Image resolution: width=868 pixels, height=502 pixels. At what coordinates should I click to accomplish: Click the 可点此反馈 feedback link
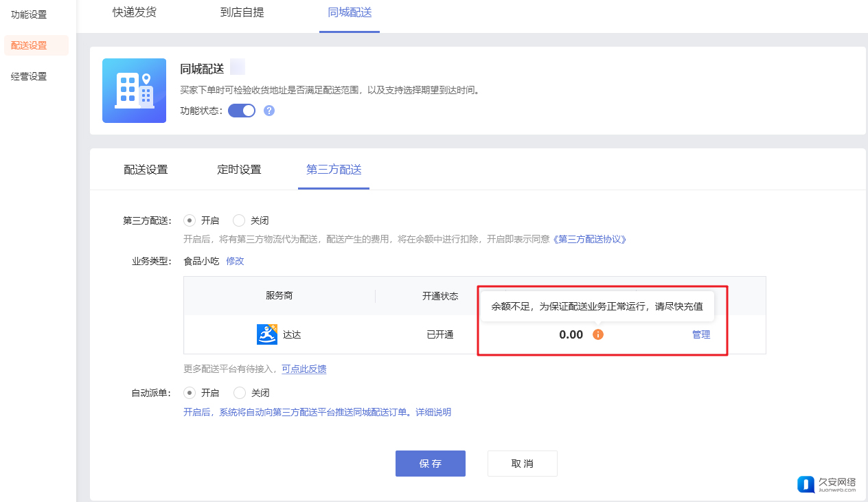click(304, 369)
